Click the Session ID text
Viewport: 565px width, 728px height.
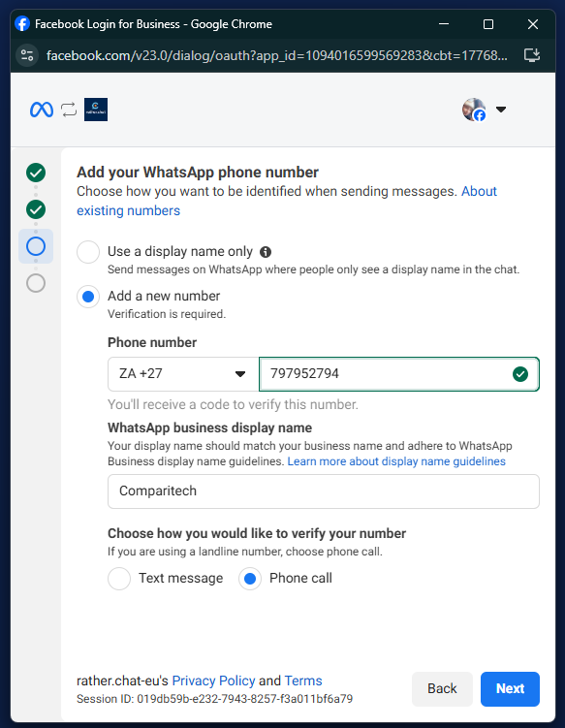click(214, 699)
